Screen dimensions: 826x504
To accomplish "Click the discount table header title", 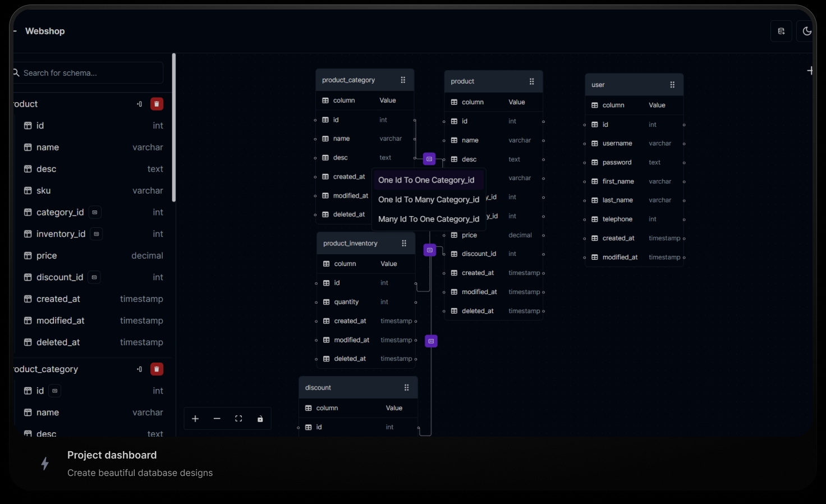I will [318, 388].
